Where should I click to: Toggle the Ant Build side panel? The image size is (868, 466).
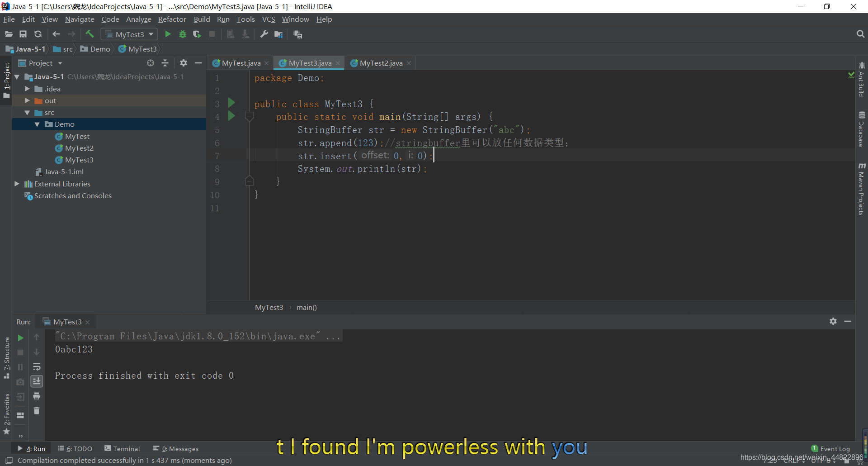tap(862, 80)
